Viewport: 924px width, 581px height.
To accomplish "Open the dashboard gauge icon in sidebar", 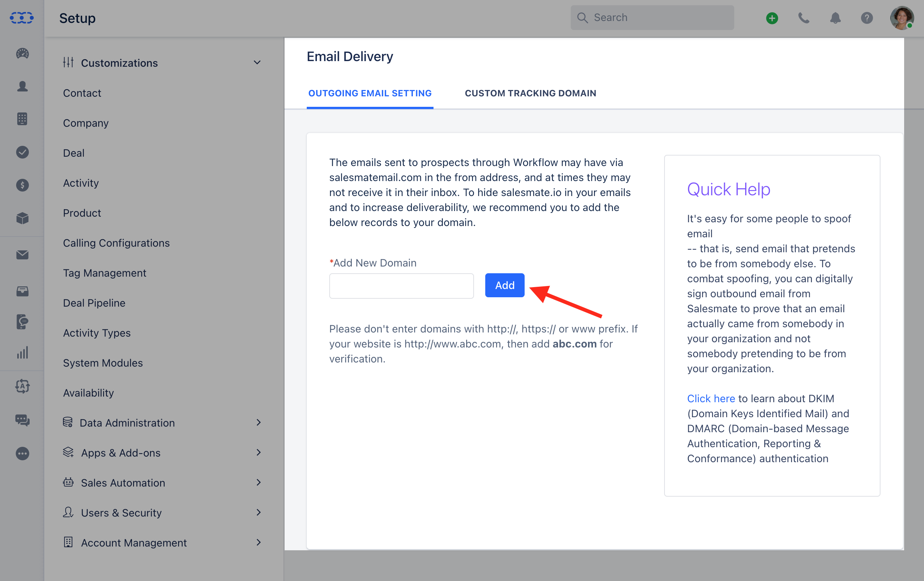I will tap(22, 53).
